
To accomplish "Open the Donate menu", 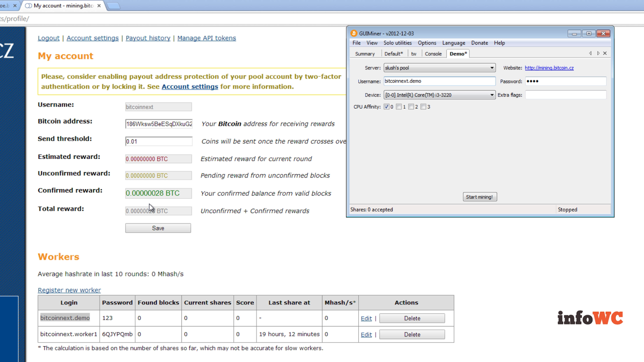I will click(x=479, y=43).
